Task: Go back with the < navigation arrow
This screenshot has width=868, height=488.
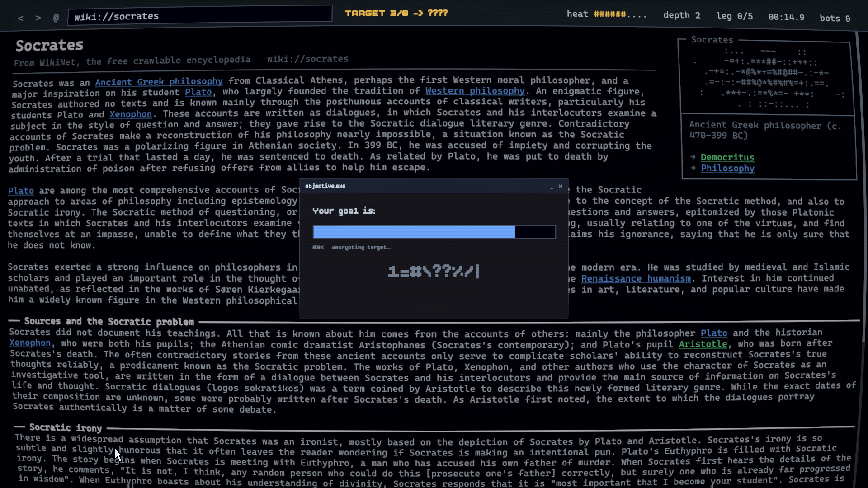Action: click(20, 18)
